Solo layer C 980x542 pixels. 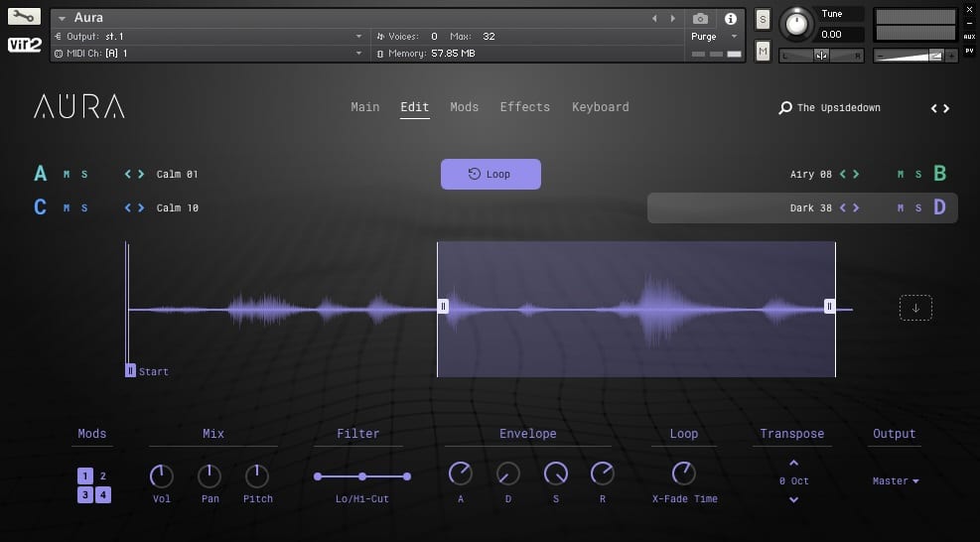click(x=84, y=207)
